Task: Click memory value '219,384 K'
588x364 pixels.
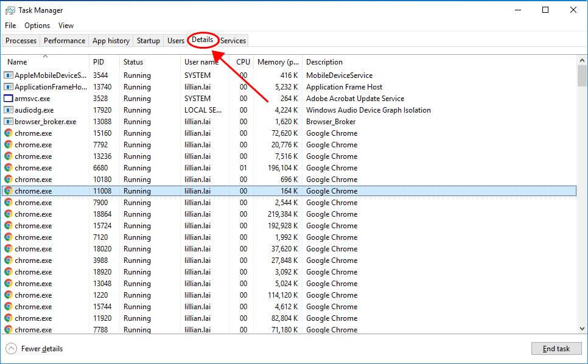Action: click(x=283, y=214)
